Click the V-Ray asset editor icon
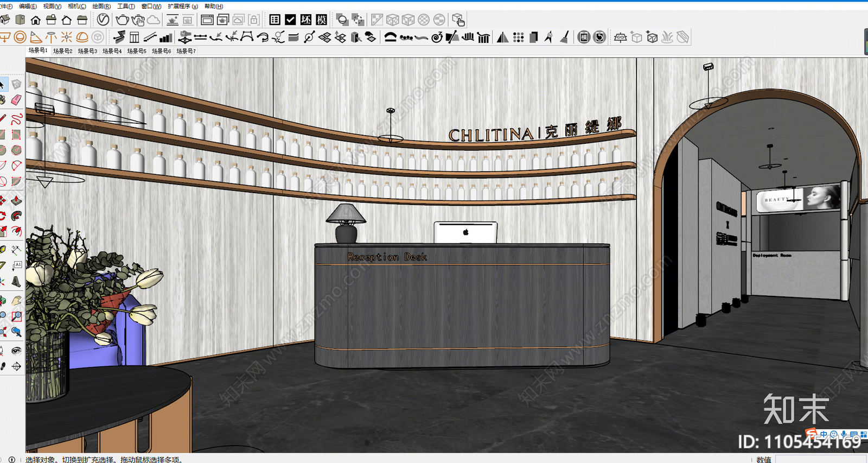The width and height of the screenshot is (868, 463). (x=103, y=20)
